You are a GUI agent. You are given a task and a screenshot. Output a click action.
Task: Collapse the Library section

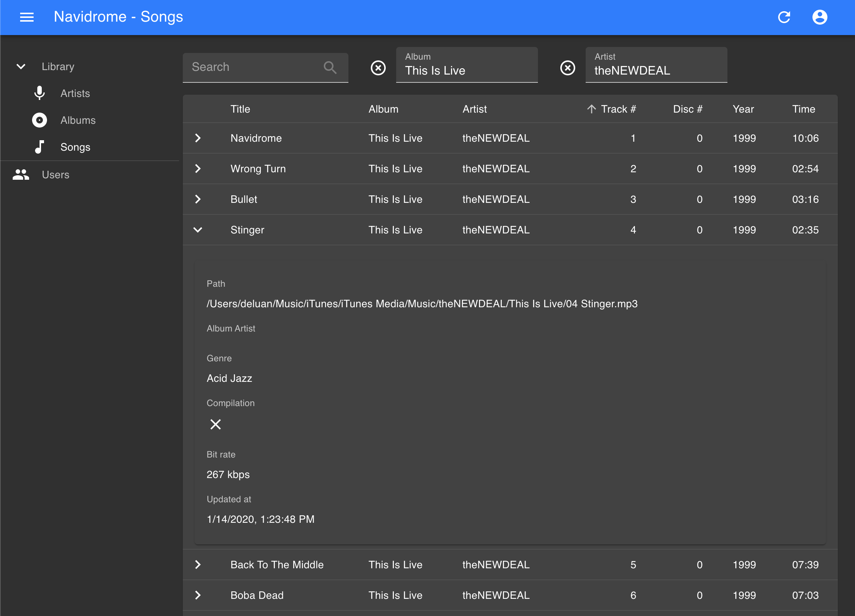tap(21, 67)
